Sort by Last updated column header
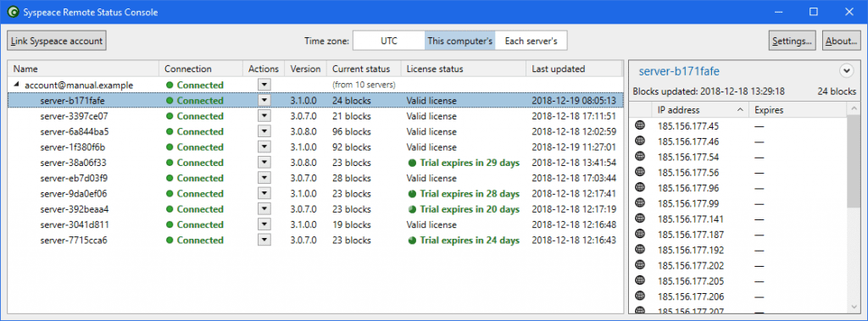Screen dimensions: 868x321 [574, 69]
